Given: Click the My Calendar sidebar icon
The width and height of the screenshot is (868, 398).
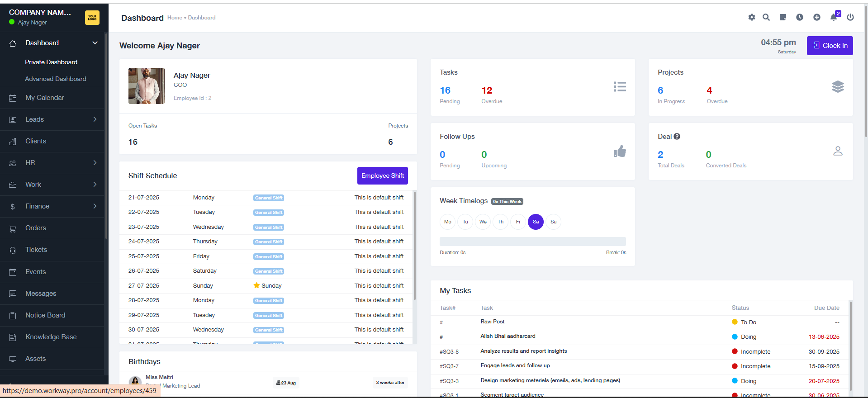Looking at the screenshot, I should 13,98.
